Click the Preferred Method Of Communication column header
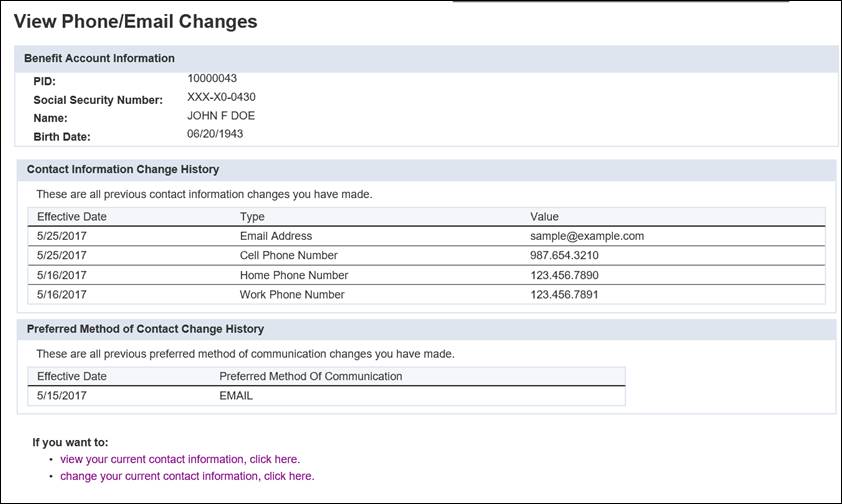Screen dimensions: 842x504 pyautogui.click(x=310, y=376)
